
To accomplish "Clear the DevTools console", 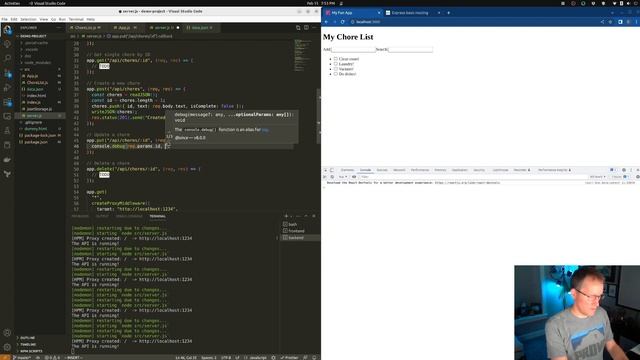I will tap(332, 177).
